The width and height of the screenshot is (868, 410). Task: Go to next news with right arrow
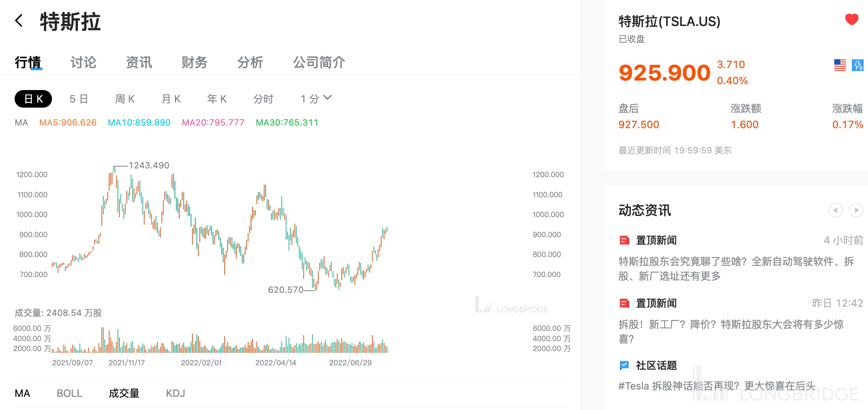[856, 210]
